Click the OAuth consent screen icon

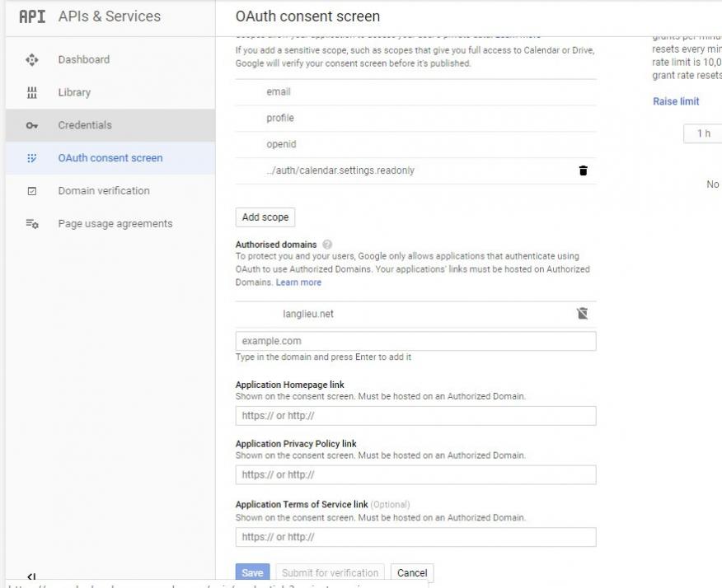31,158
